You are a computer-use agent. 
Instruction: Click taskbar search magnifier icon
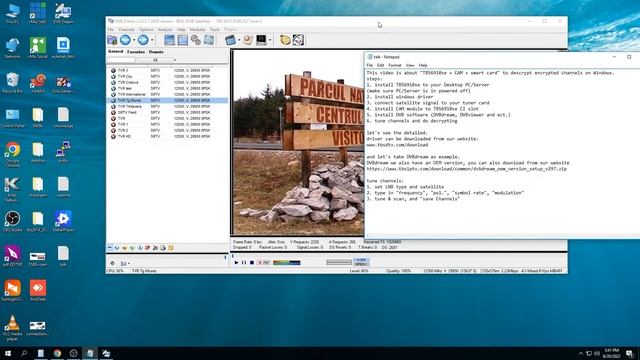pyautogui.click(x=24, y=353)
